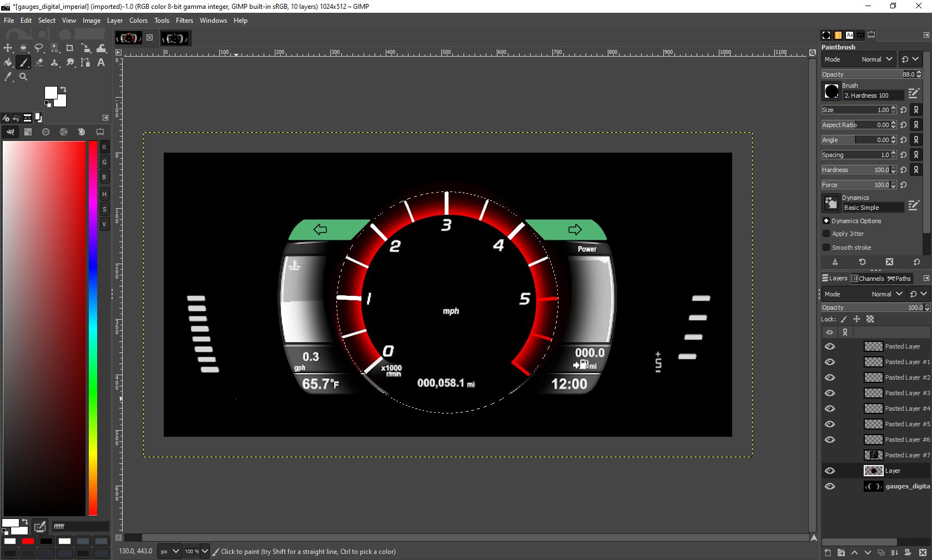Select the Pasted Layer #7 layer
932x560 pixels.
(x=902, y=455)
